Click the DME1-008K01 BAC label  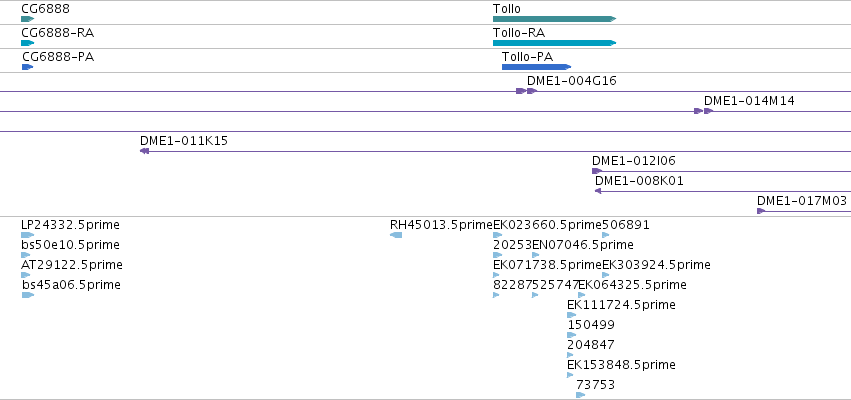pyautogui.click(x=639, y=181)
